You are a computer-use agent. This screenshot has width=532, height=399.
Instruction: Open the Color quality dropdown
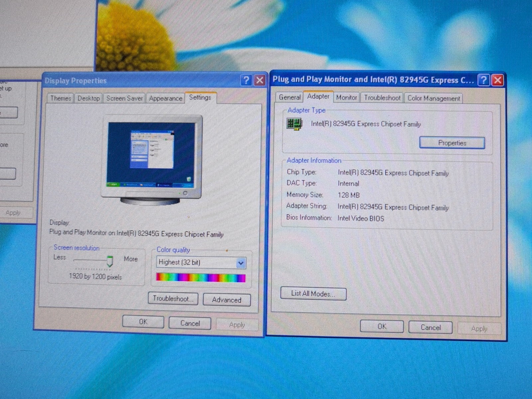click(201, 262)
